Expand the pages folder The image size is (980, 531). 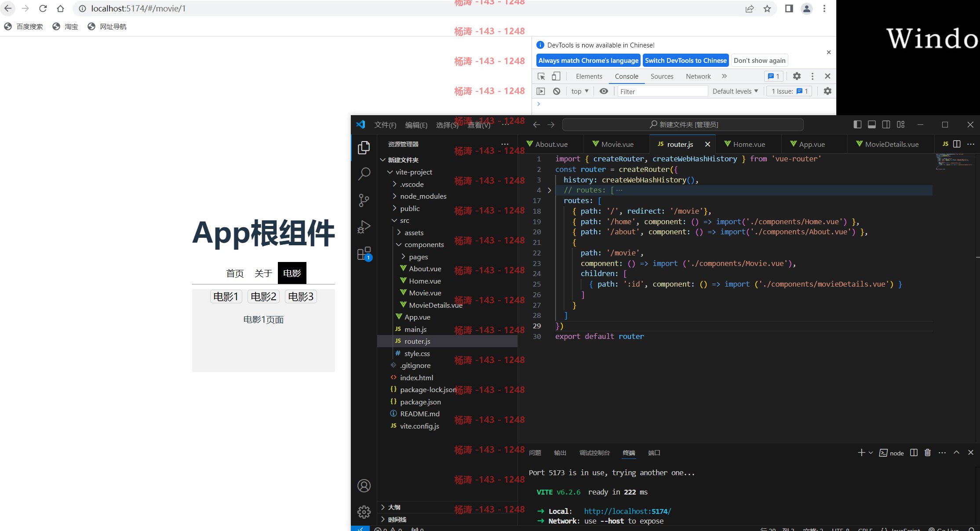click(403, 257)
